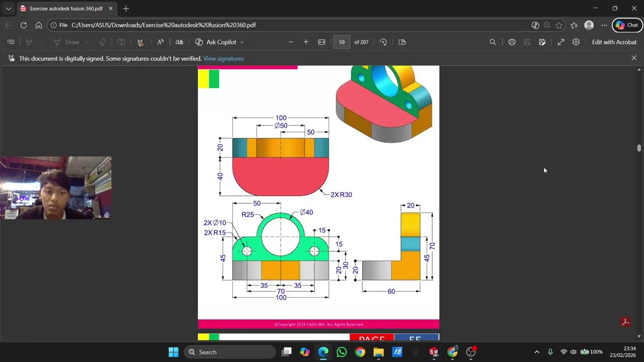
Task: Toggle the touch writing icon
Action: tap(140, 42)
